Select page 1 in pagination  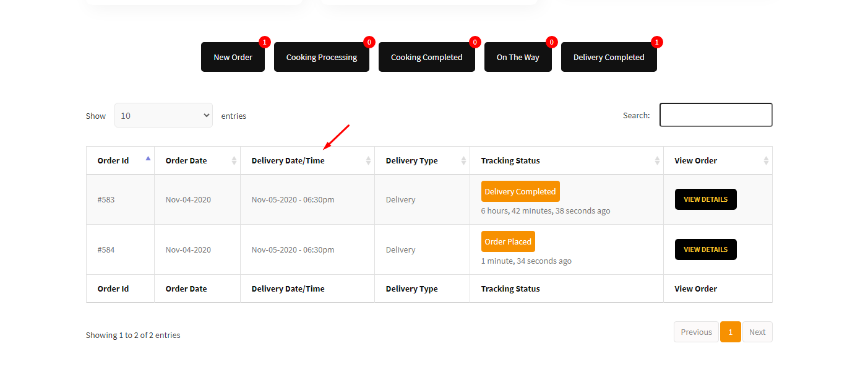tap(730, 332)
